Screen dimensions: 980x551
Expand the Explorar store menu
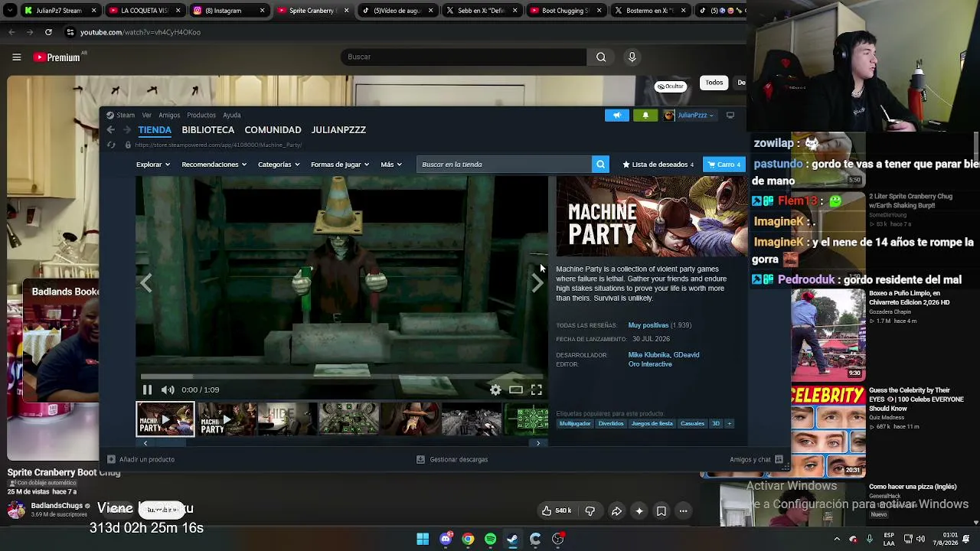(153, 165)
